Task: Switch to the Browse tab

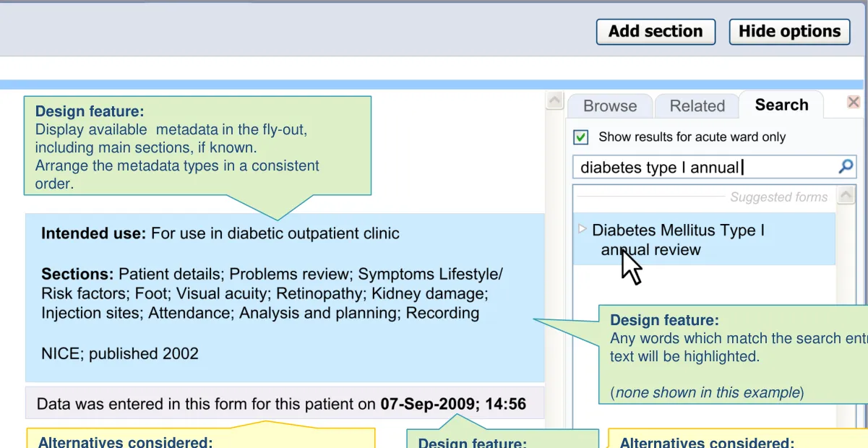Action: (609, 106)
